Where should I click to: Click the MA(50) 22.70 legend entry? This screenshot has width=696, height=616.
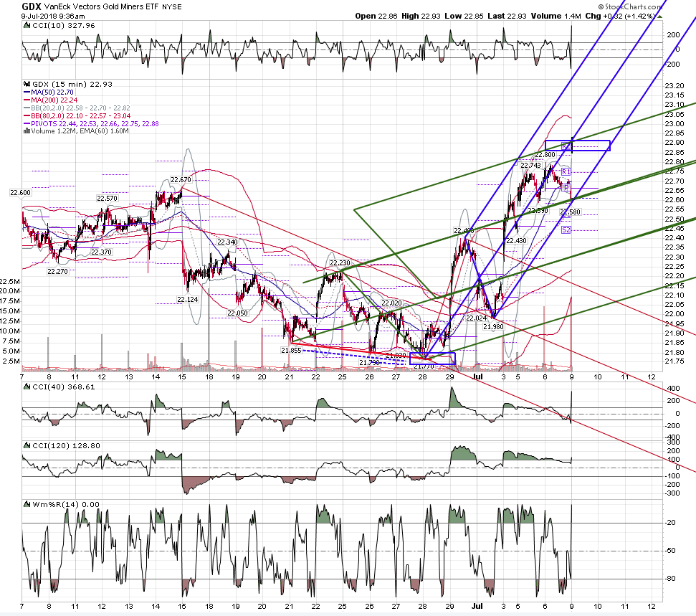pyautogui.click(x=52, y=93)
